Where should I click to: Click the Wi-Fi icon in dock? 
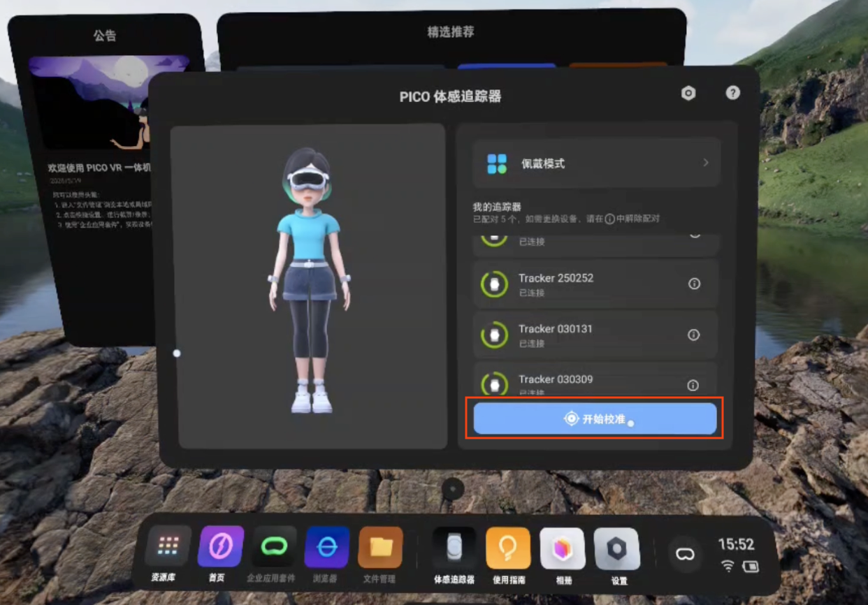pyautogui.click(x=728, y=566)
